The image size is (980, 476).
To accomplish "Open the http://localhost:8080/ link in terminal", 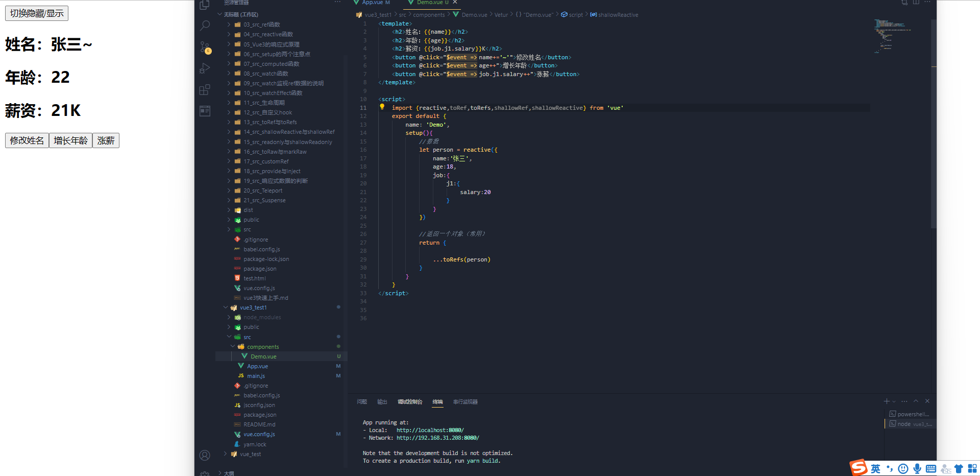I will 430,430.
